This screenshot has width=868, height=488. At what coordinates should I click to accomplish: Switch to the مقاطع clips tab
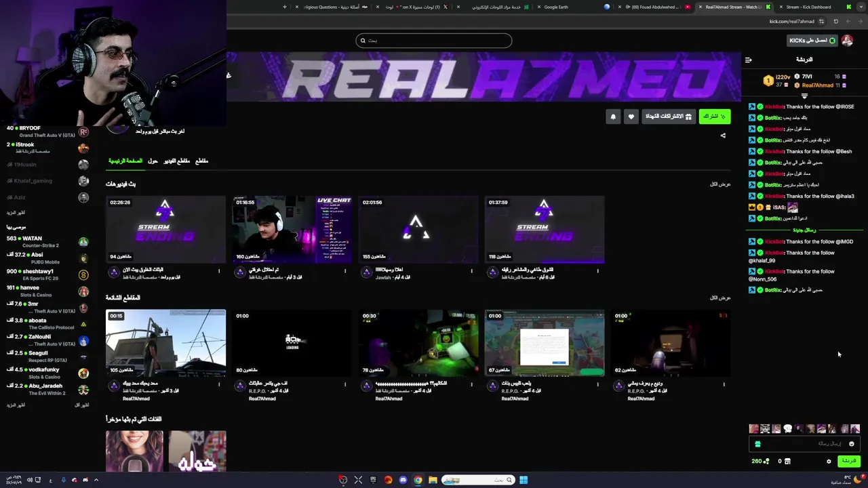[201, 161]
